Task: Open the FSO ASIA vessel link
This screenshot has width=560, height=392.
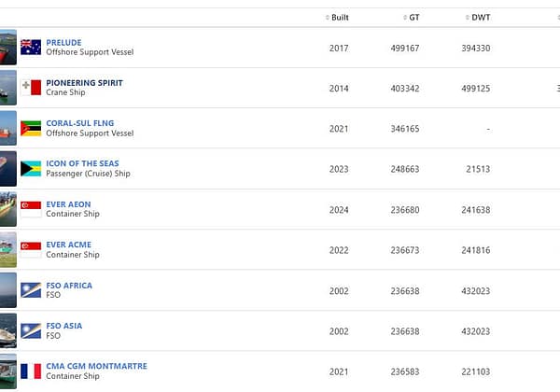Action: [x=63, y=326]
